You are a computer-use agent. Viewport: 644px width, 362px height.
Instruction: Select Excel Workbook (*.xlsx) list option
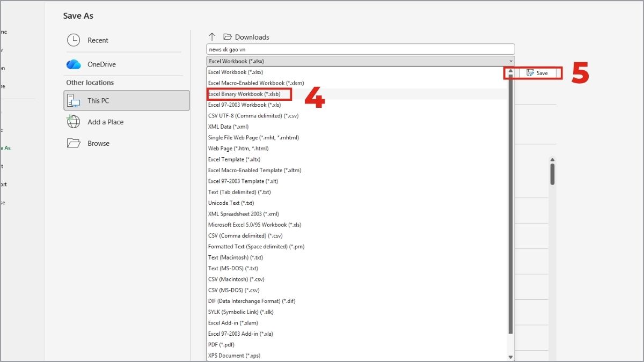[x=357, y=72]
